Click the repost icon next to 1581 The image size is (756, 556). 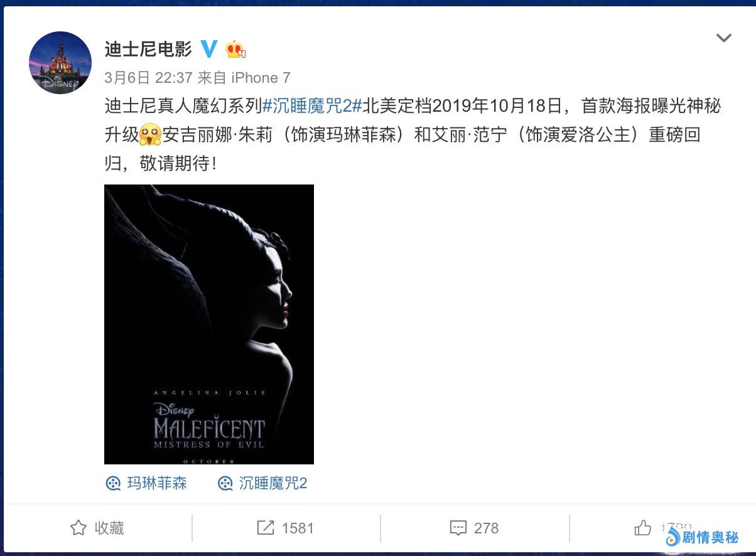(266, 528)
